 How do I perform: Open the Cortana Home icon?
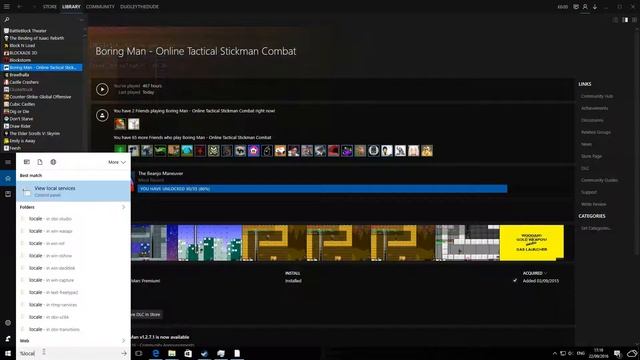8,178
